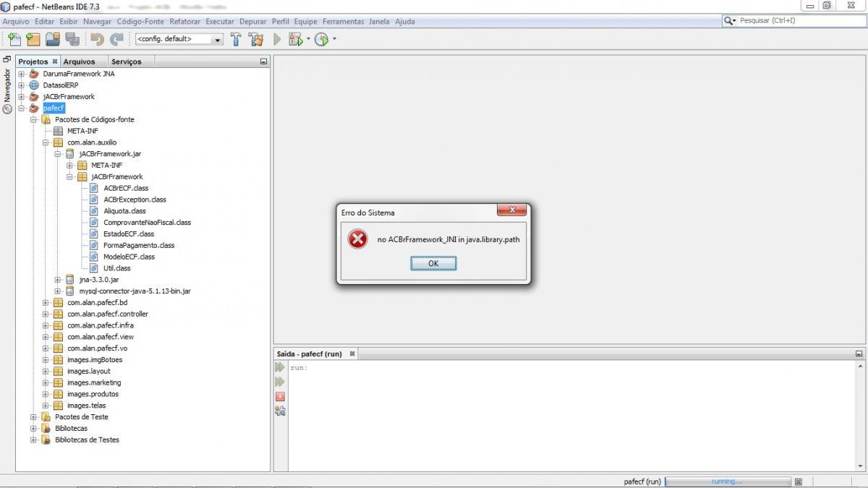Image resolution: width=868 pixels, height=488 pixels.
Task: Click the restore window group icon above Navegador
Action: click(x=7, y=59)
